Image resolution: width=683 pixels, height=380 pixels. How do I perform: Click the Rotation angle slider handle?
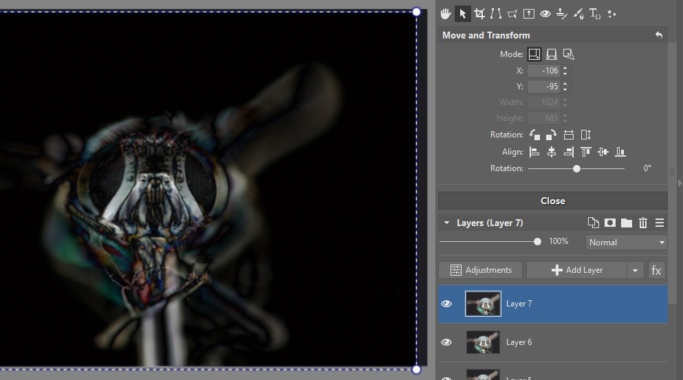576,169
